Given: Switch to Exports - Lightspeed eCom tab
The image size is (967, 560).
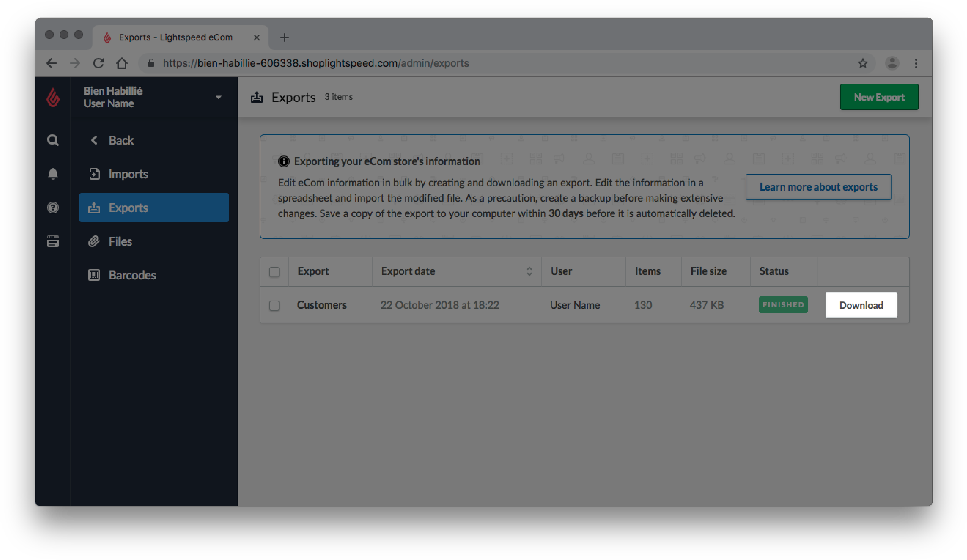Looking at the screenshot, I should point(180,38).
